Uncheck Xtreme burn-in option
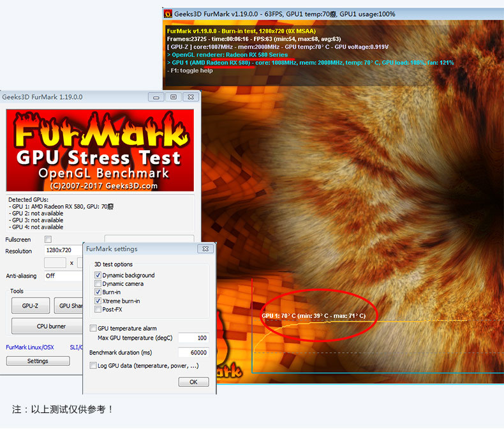The image size is (504, 429). point(98,301)
